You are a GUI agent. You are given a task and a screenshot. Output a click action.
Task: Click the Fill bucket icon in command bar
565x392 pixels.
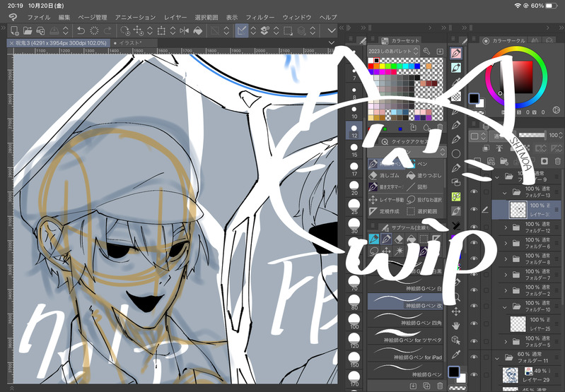[x=198, y=30]
